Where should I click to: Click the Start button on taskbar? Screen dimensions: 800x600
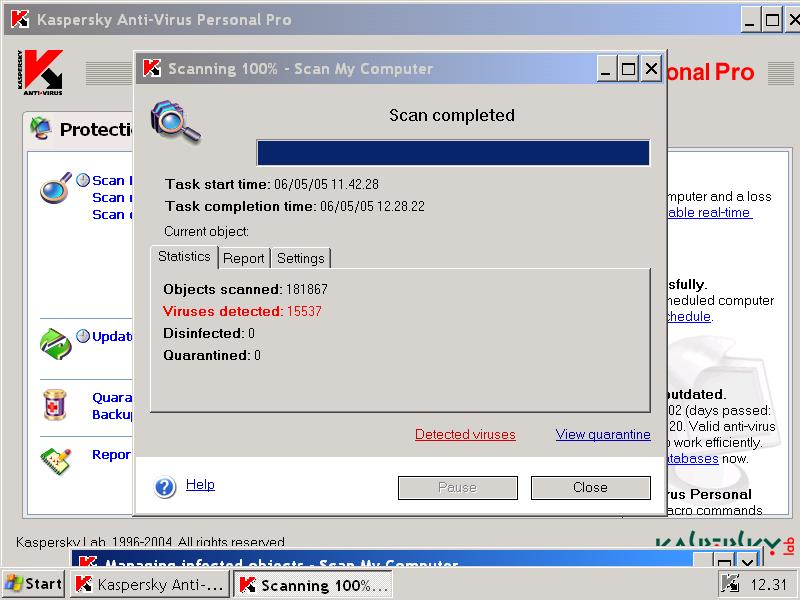(x=34, y=584)
